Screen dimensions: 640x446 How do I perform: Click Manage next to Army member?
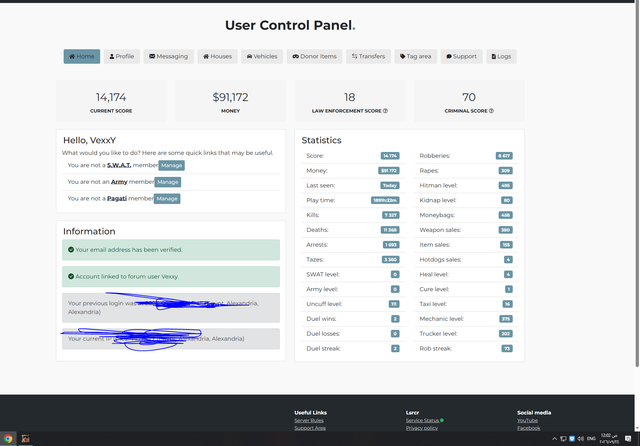(x=168, y=182)
